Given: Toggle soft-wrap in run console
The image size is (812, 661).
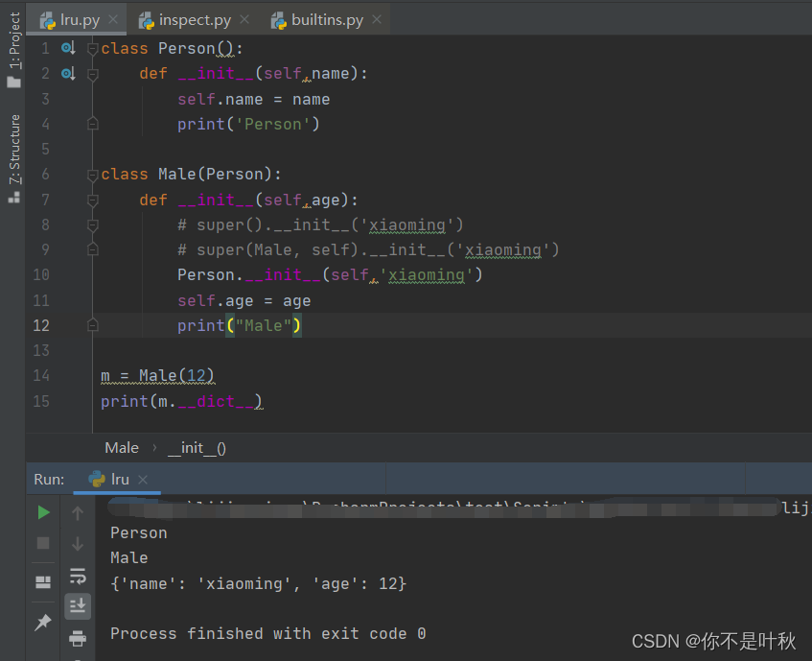Looking at the screenshot, I should click(78, 576).
